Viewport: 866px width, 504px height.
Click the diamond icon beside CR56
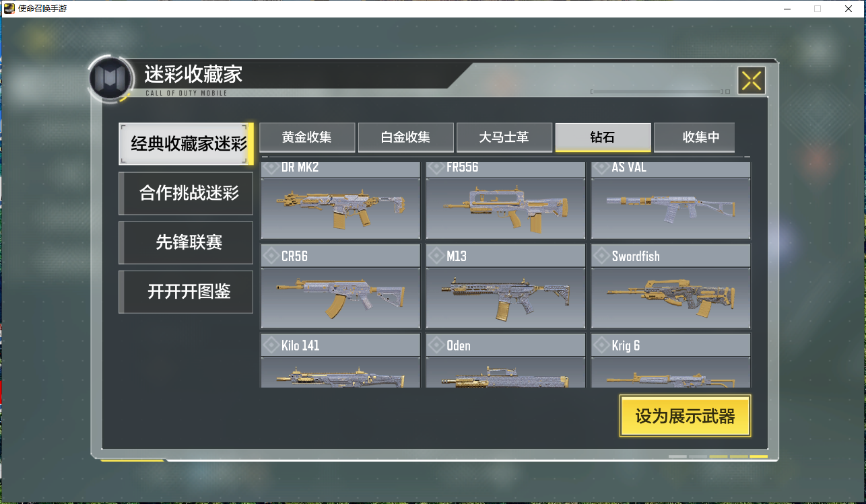pos(271,256)
